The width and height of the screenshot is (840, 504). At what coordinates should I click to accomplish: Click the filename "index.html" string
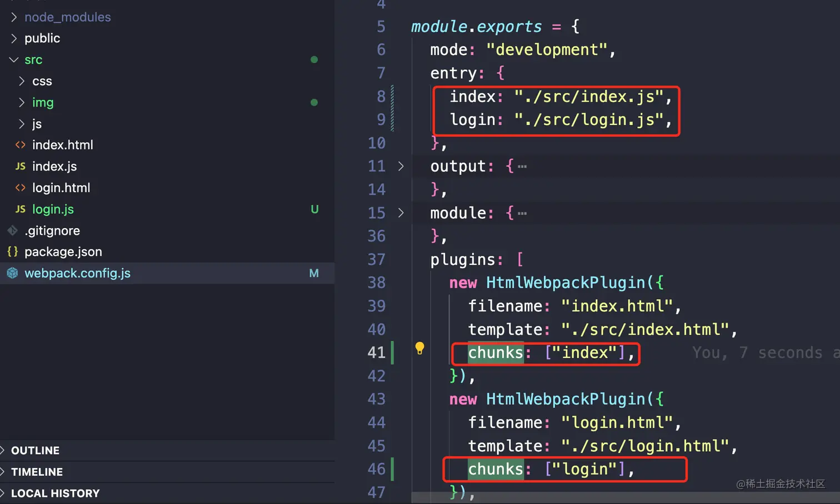pyautogui.click(x=617, y=306)
